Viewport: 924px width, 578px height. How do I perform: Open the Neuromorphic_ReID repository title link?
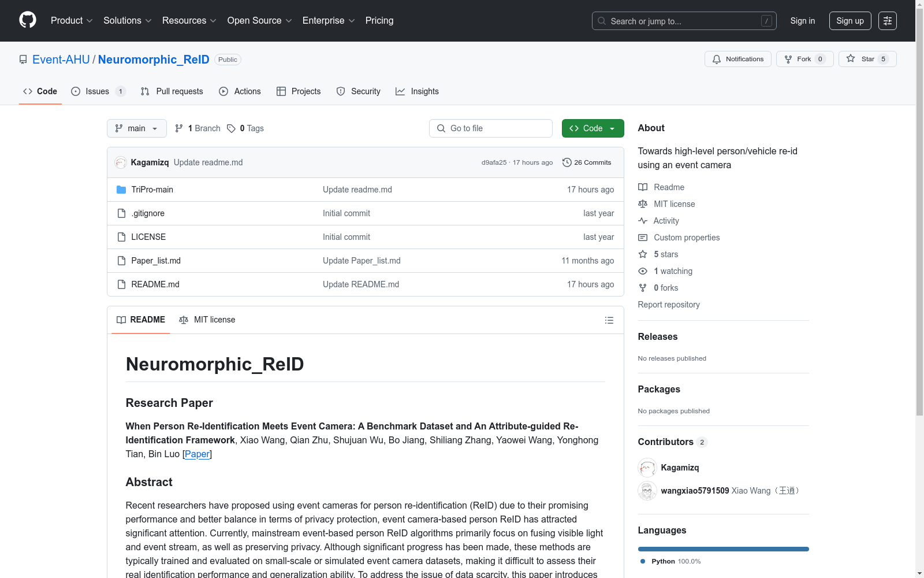coord(154,60)
